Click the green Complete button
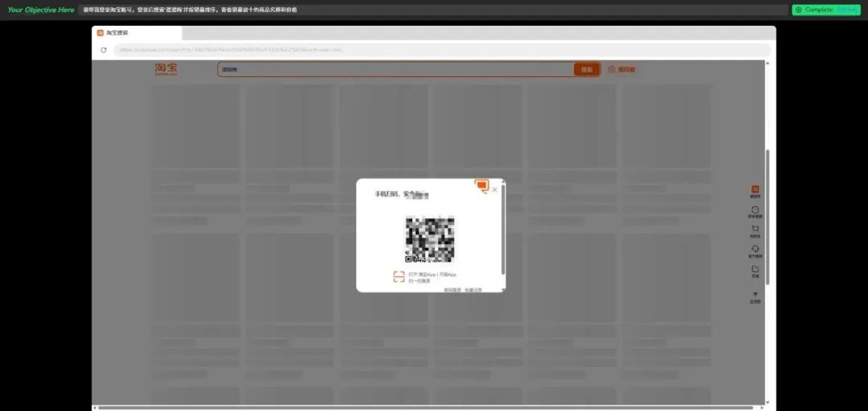 [x=826, y=10]
